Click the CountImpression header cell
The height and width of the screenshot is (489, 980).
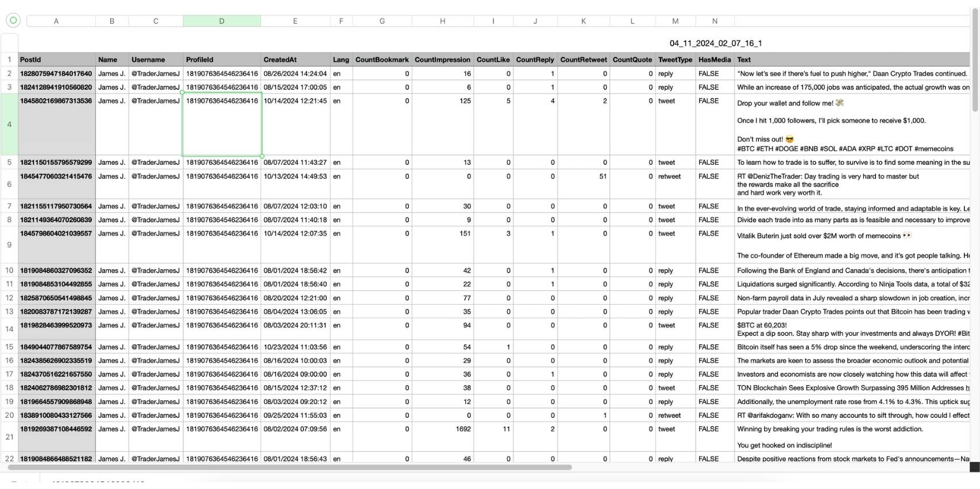[x=442, y=60]
